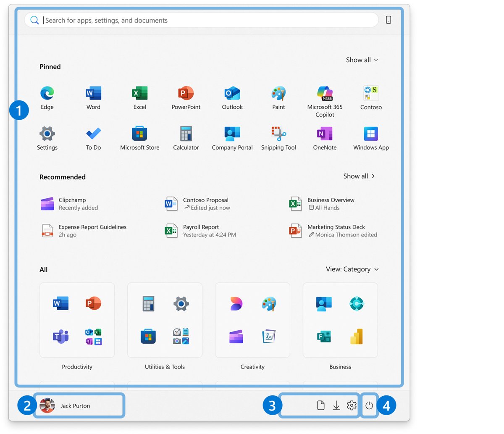This screenshot has width=504, height=434.
Task: Open the Calculator pinned app
Action: point(186,134)
